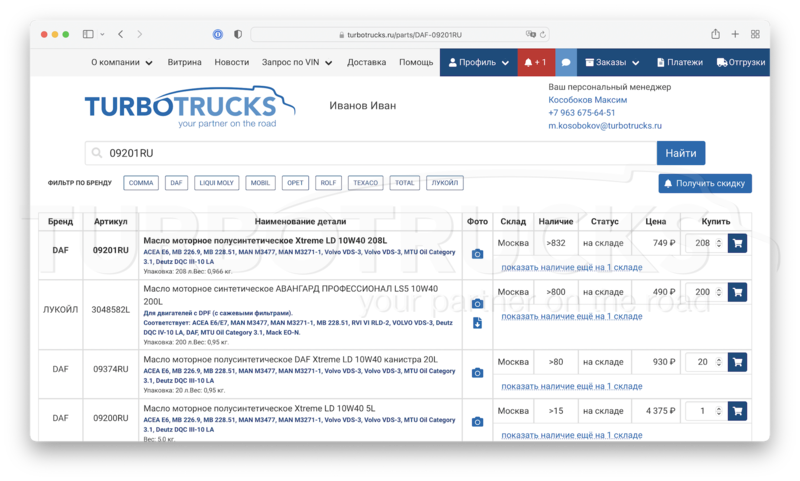Open Помощь page

[416, 62]
